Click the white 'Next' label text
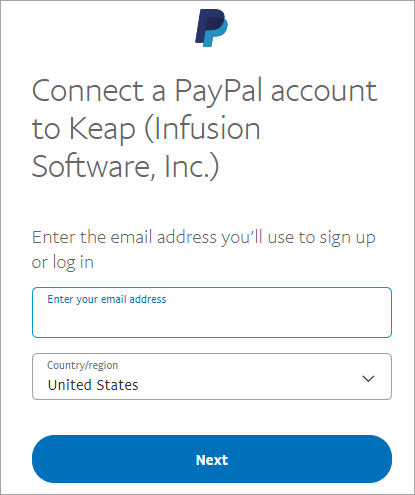This screenshot has height=495, width=415. click(x=212, y=460)
